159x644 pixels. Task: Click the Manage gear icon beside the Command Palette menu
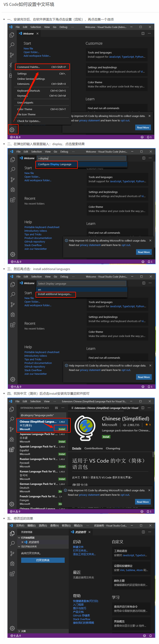coord(12,130)
